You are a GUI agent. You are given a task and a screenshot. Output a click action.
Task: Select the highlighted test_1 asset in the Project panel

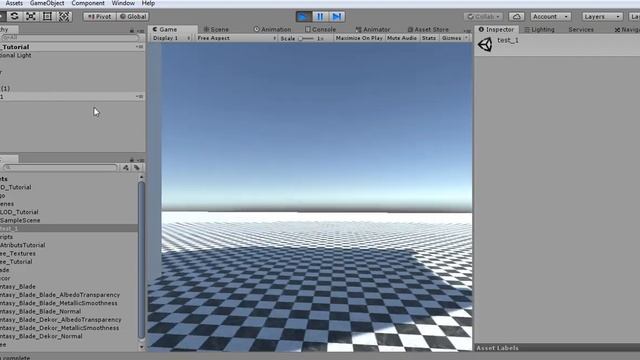point(69,228)
